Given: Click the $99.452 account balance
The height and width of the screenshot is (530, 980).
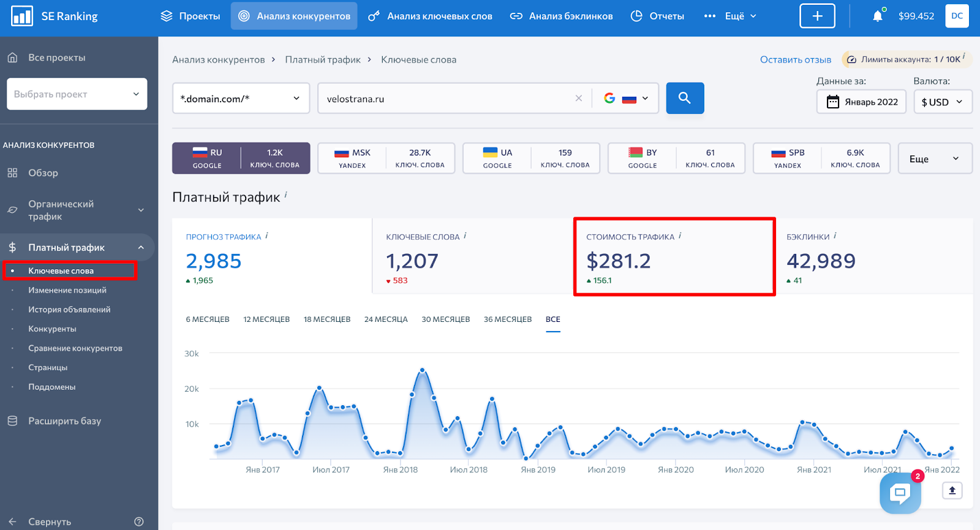Looking at the screenshot, I should (x=916, y=16).
